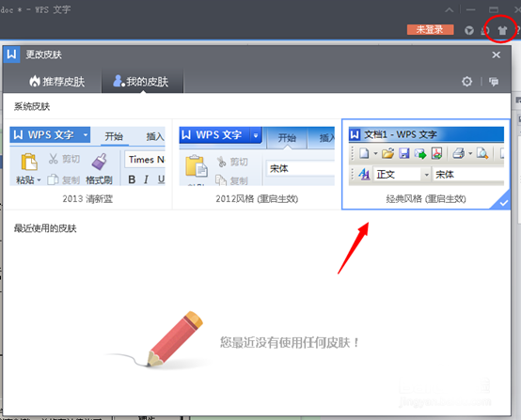Click the 未登录 login button
The width and height of the screenshot is (521, 420).
pyautogui.click(x=431, y=29)
